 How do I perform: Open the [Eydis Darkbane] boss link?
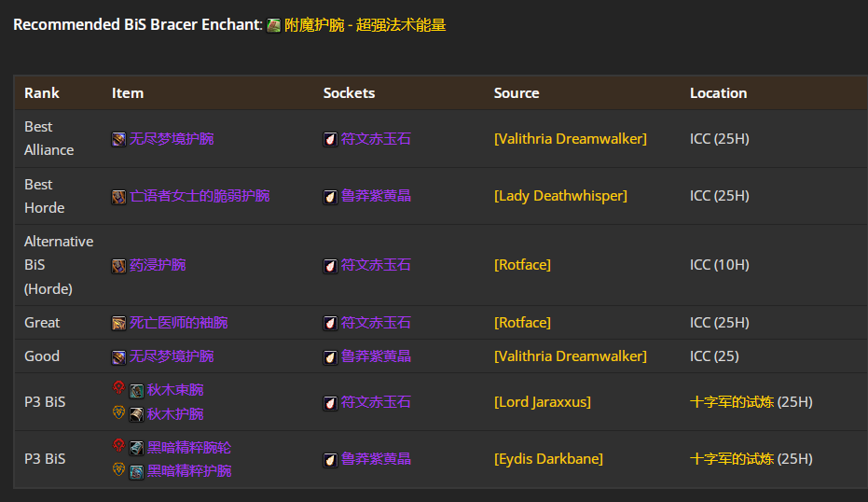coord(548,459)
